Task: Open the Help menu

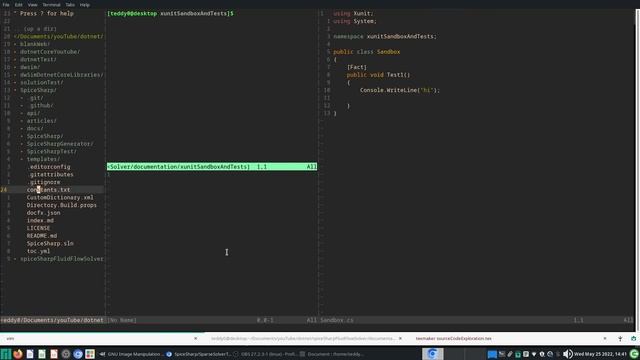Action: pos(84,4)
